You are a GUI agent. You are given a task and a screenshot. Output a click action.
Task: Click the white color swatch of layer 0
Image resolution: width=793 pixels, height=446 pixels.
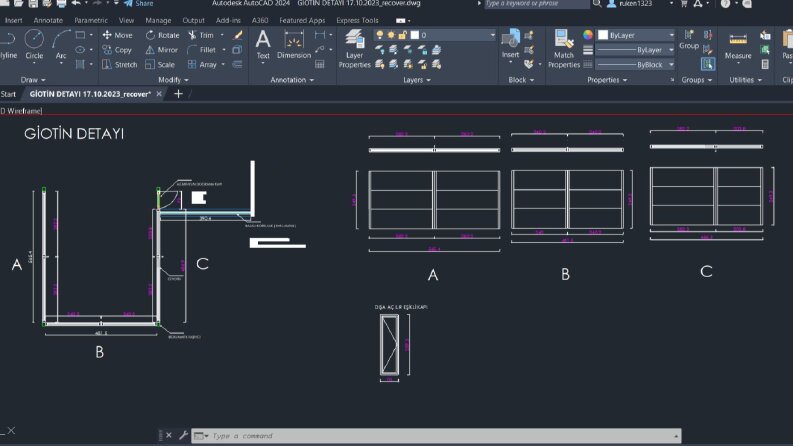tap(415, 35)
